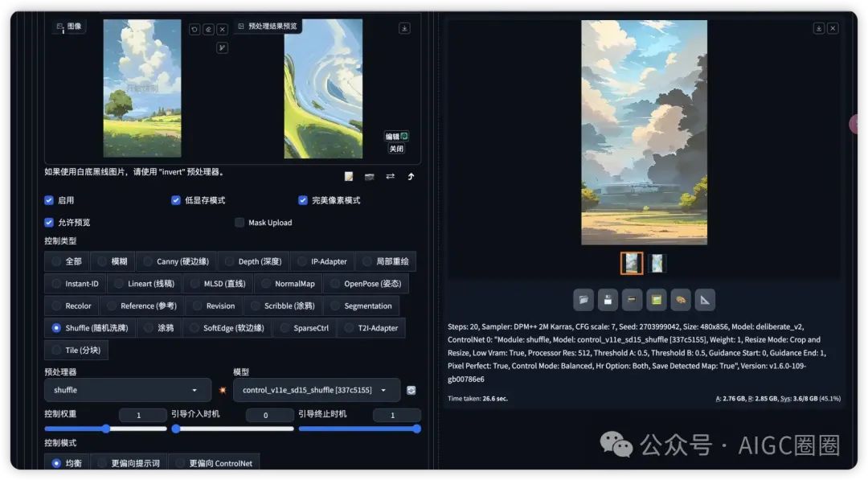
Task: Send generated result to img2img icon
Action: click(656, 299)
